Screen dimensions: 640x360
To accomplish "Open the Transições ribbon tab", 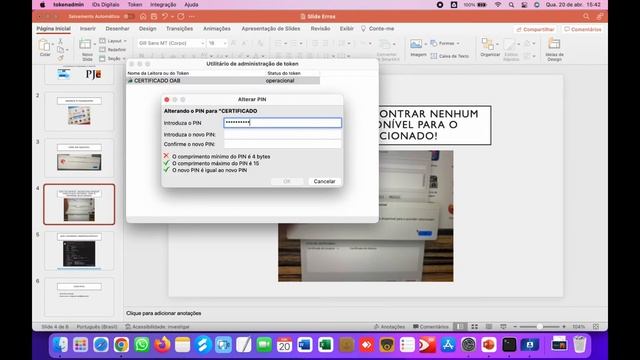I will click(x=179, y=29).
